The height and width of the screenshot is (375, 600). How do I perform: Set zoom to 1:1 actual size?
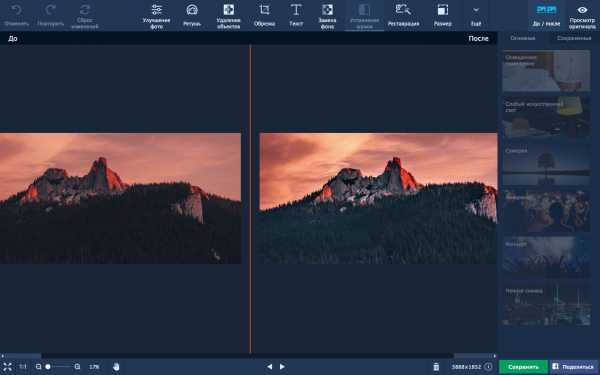[23, 367]
